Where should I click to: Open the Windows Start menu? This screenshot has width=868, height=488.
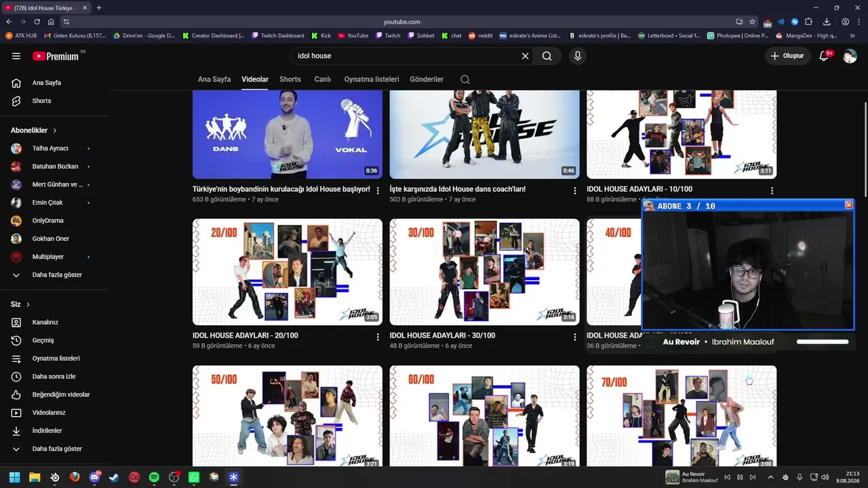pyautogui.click(x=15, y=477)
